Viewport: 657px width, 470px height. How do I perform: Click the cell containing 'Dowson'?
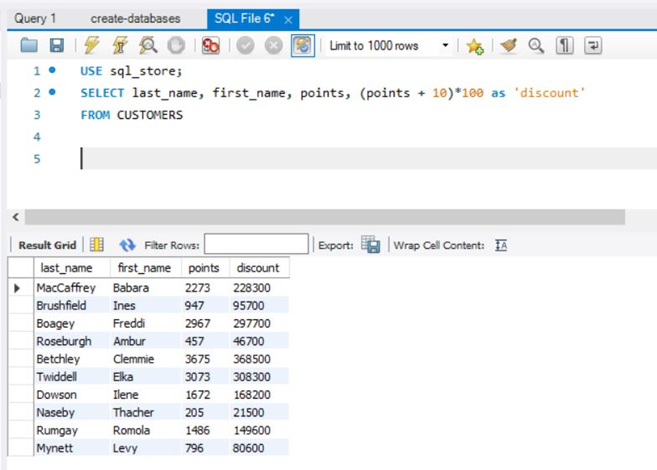tap(72, 395)
